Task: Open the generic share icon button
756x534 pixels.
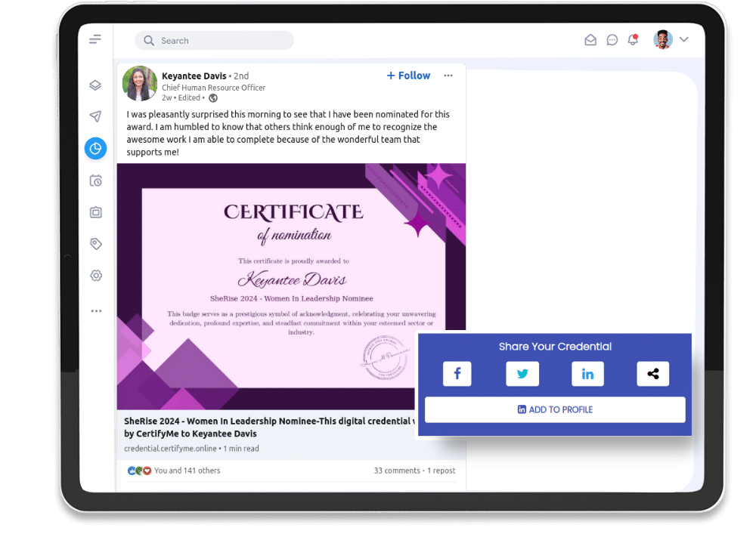Action: (x=653, y=374)
